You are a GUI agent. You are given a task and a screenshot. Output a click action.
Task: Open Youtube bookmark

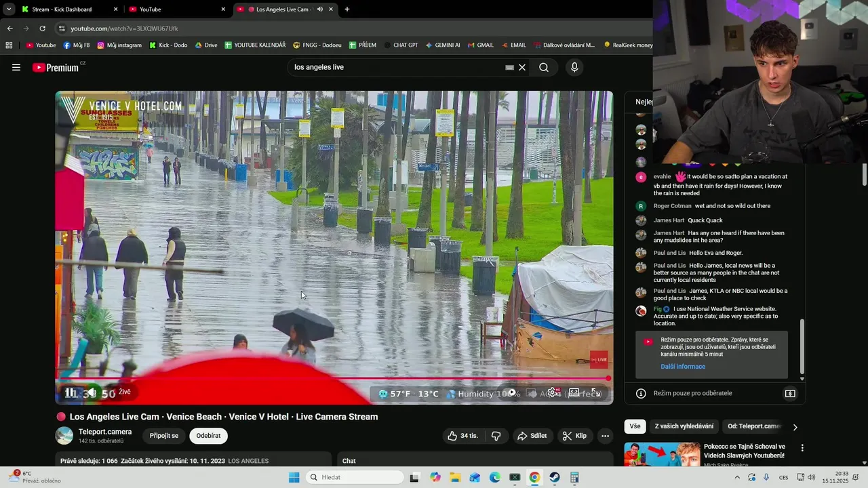pos(41,45)
